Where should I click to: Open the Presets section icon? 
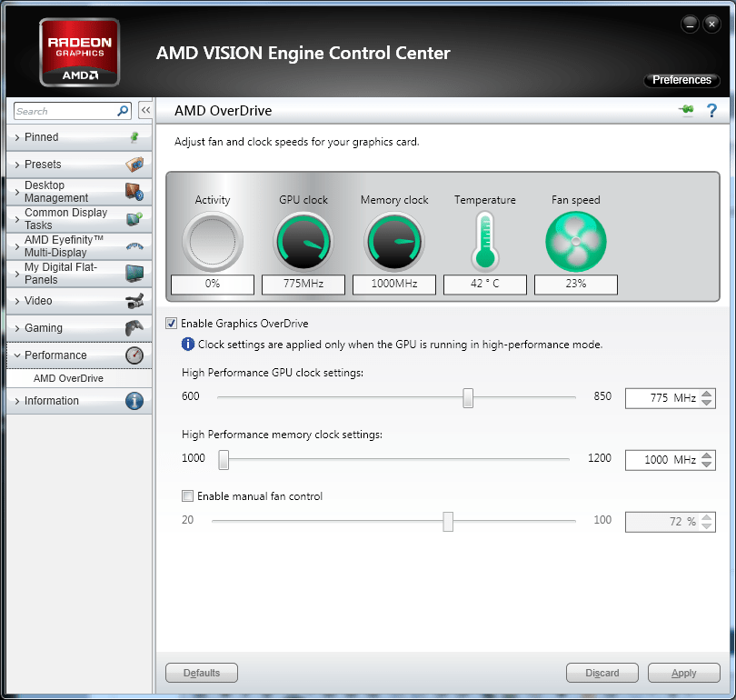click(136, 165)
